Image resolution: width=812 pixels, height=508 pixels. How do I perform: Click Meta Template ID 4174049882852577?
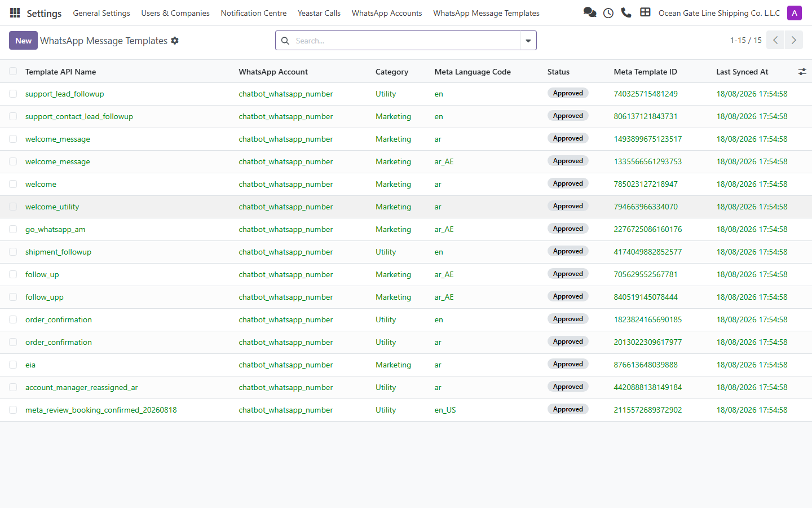648,252
